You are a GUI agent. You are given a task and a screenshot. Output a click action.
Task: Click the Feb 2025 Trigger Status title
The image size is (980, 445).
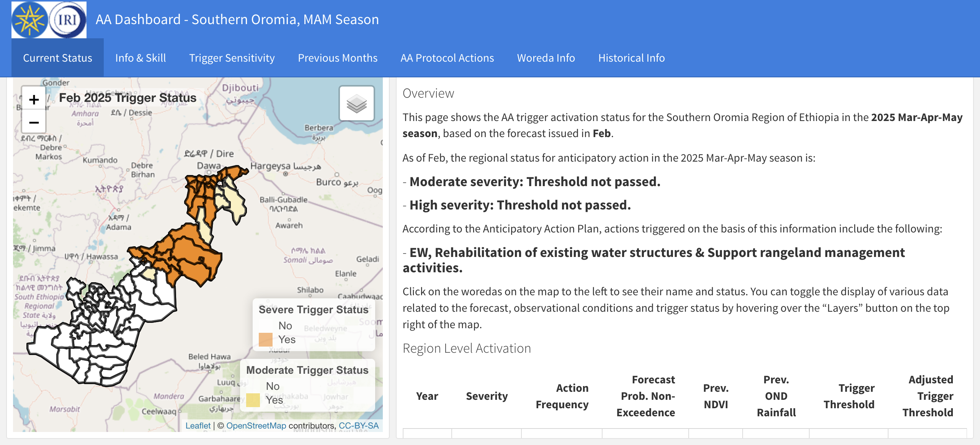pos(127,98)
